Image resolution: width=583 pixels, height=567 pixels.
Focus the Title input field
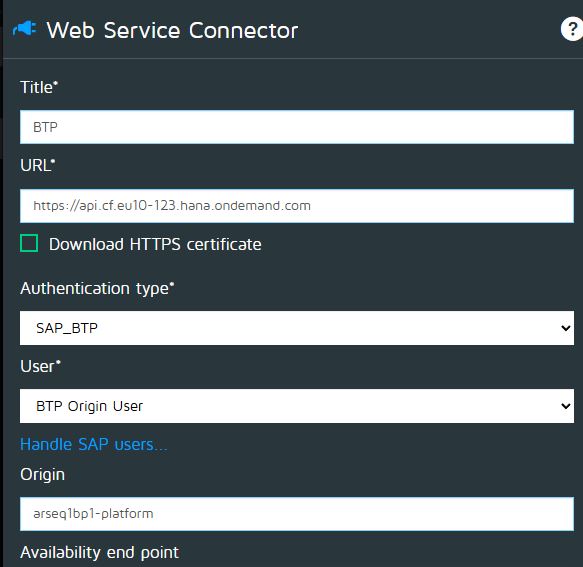[297, 127]
